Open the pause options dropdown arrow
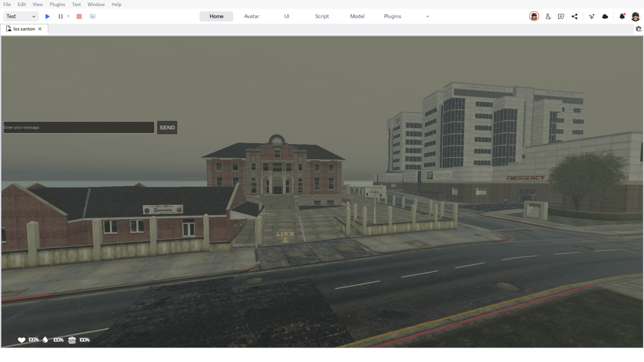This screenshot has height=362, width=644. [68, 16]
